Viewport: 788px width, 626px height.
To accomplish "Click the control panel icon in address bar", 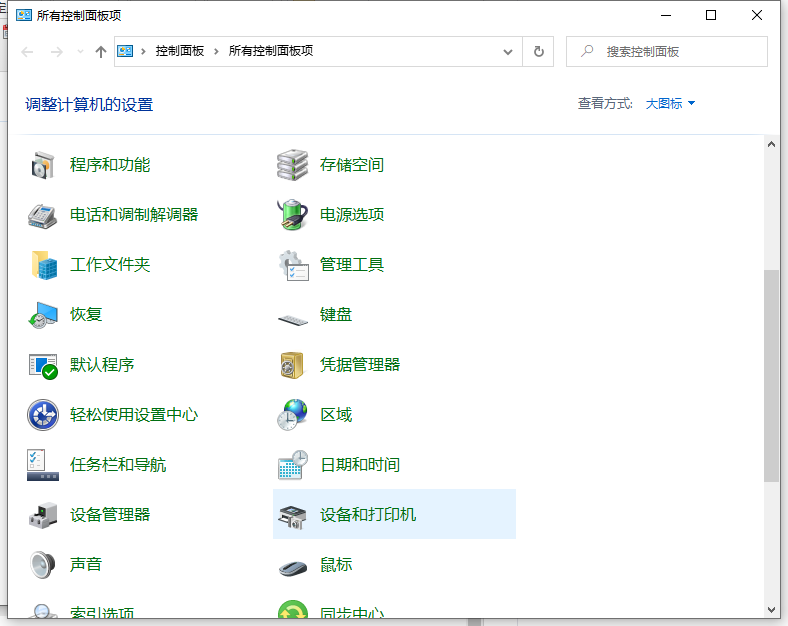I will (x=125, y=51).
